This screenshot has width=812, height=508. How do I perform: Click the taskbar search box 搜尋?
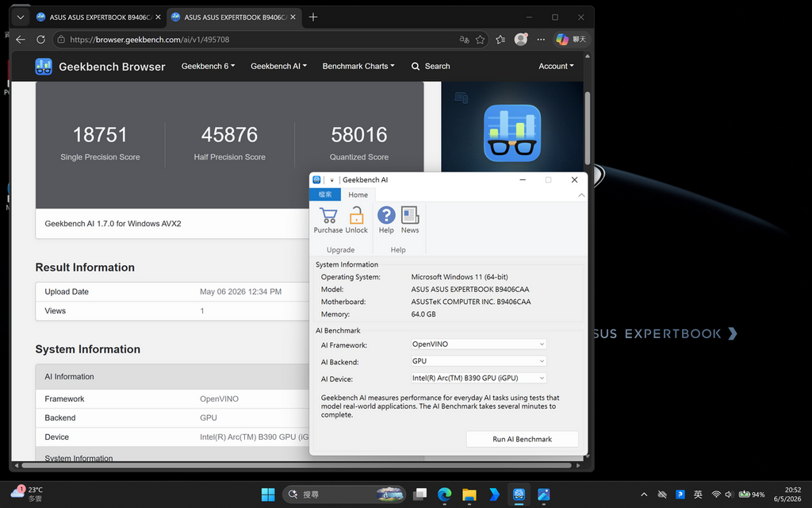coord(344,495)
